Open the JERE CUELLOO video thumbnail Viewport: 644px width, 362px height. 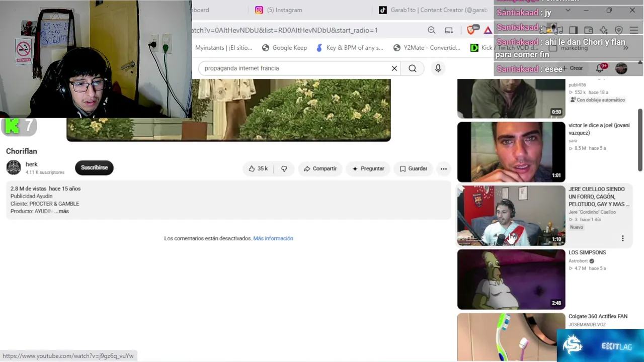511,216
